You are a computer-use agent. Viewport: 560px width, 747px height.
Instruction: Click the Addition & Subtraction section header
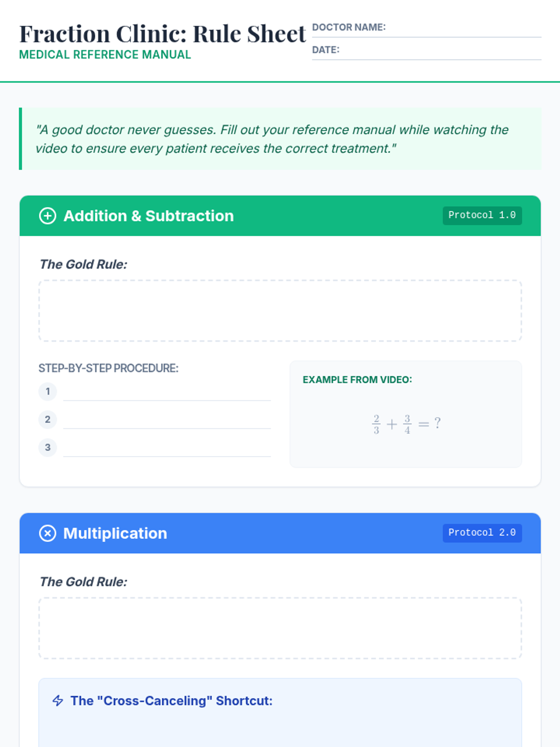(x=148, y=216)
